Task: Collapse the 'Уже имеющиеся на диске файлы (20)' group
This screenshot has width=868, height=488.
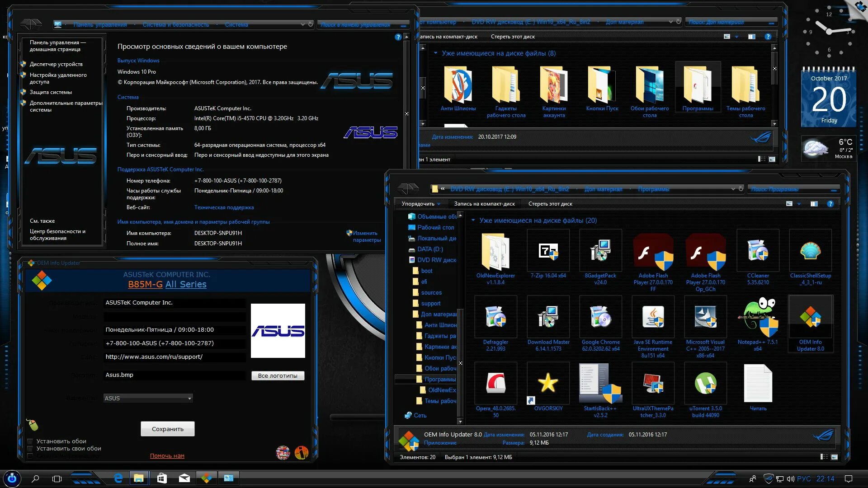Action: pyautogui.click(x=473, y=221)
